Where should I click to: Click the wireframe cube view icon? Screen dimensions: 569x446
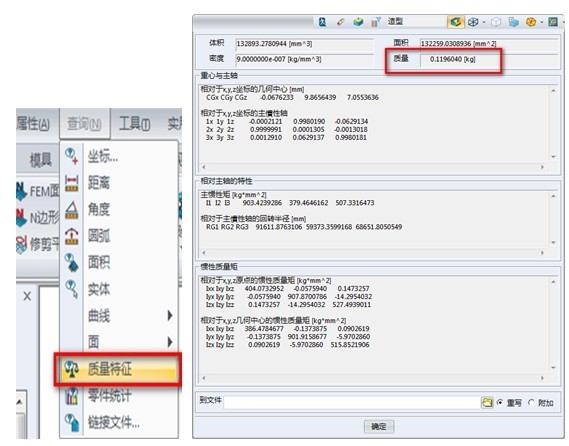473,22
